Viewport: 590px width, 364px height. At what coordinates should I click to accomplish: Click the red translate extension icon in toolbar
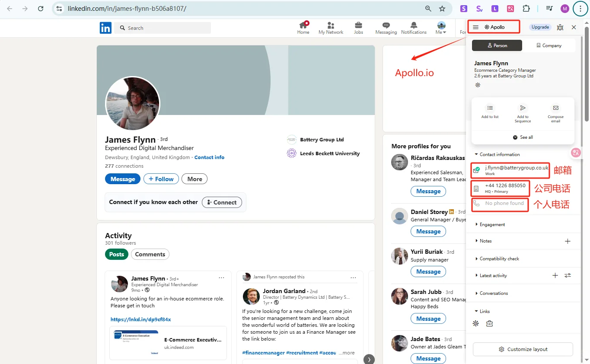click(510, 9)
